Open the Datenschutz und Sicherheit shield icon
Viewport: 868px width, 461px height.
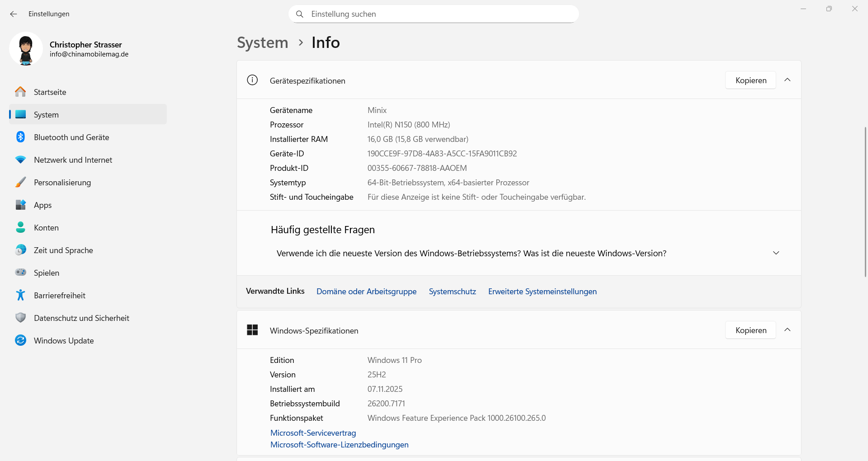[20, 318]
